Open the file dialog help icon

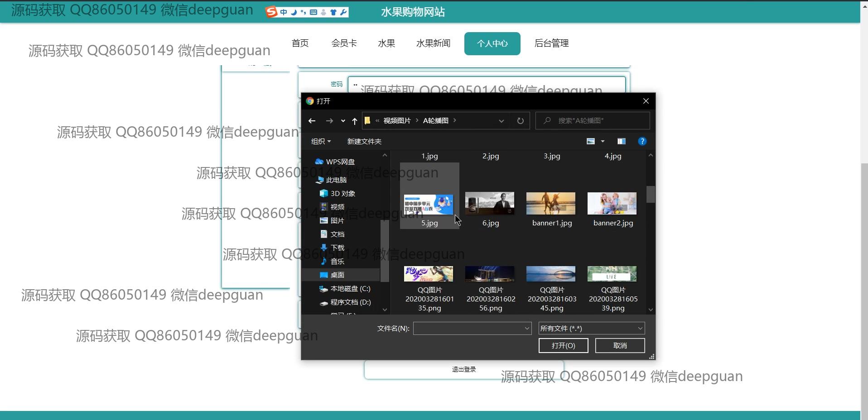pyautogui.click(x=641, y=141)
